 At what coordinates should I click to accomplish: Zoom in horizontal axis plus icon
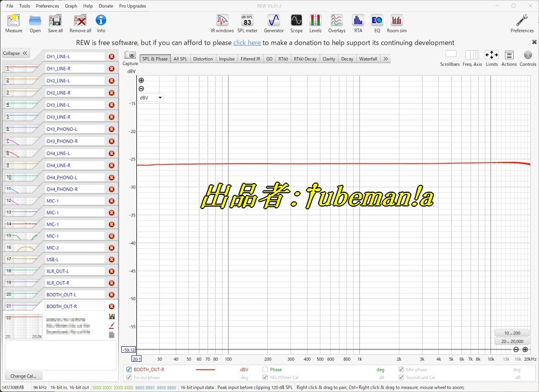tap(525, 349)
